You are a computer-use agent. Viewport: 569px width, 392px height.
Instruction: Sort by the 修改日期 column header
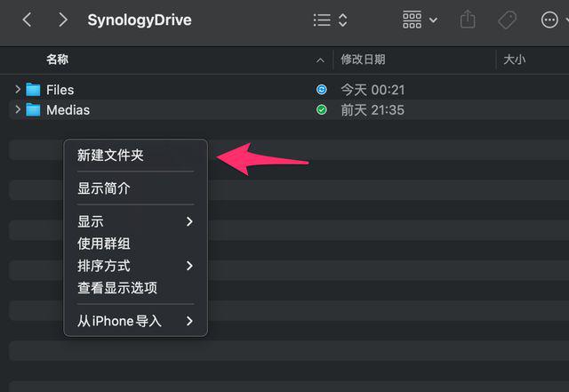[363, 60]
